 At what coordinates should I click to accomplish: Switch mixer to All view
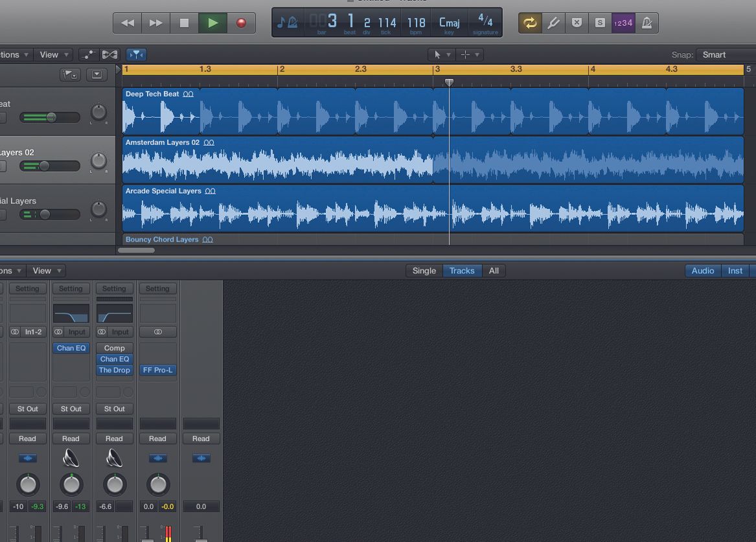[494, 271]
